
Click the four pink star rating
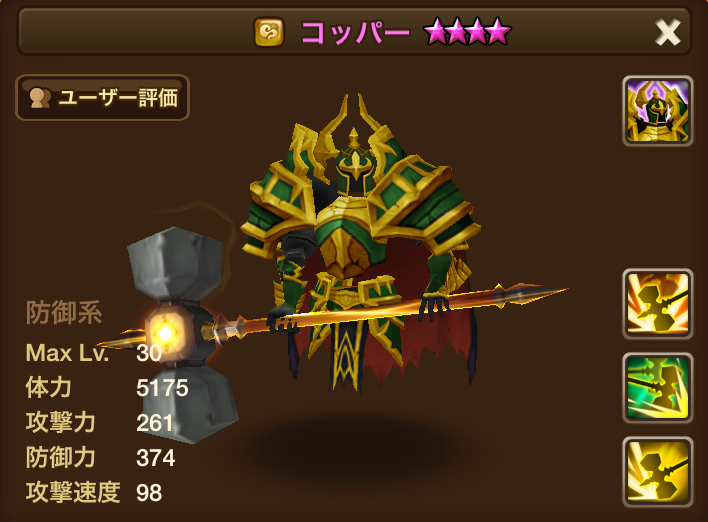[467, 32]
